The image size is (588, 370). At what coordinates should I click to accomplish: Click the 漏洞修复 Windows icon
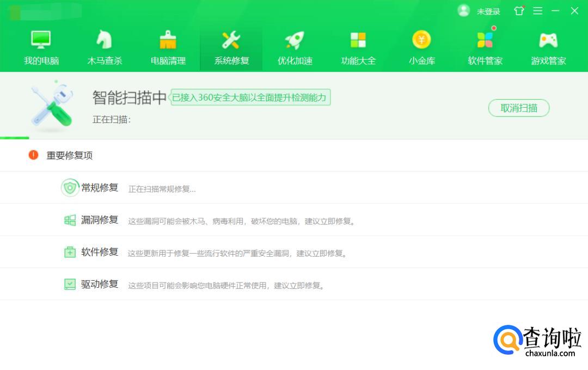click(70, 220)
